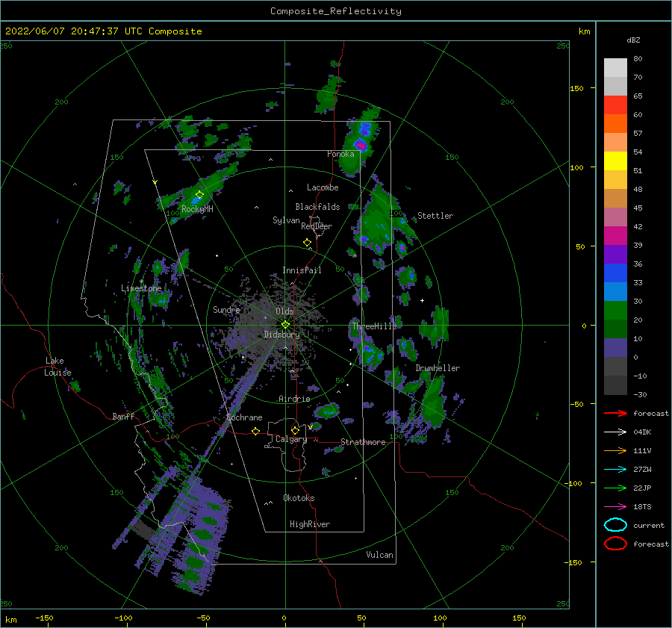Click the 80 value in dBZ legend
This screenshot has height=628, width=672.
pyautogui.click(x=638, y=59)
